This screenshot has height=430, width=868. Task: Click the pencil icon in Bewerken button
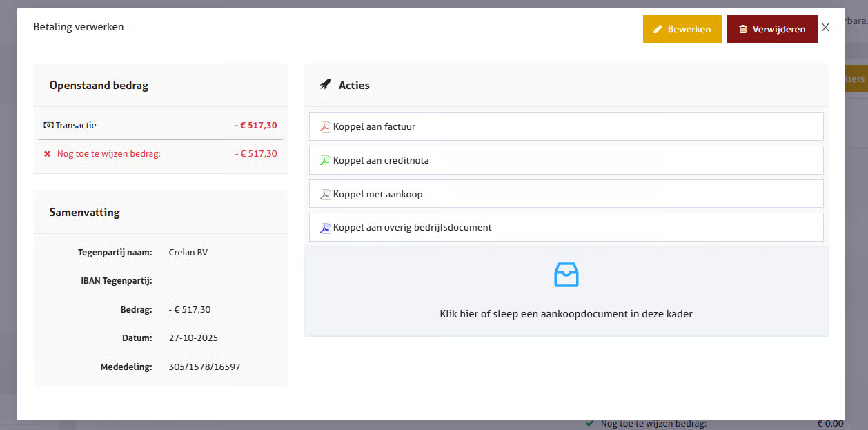(658, 30)
